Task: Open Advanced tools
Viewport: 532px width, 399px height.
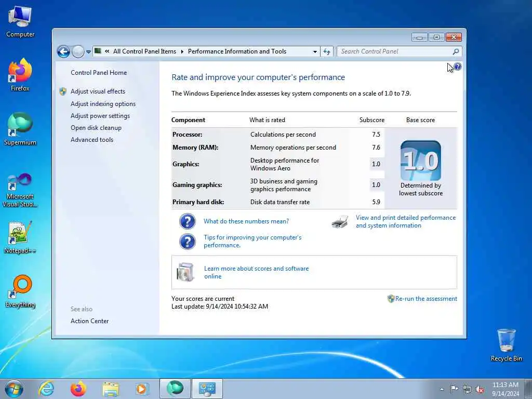Action: pyautogui.click(x=92, y=139)
